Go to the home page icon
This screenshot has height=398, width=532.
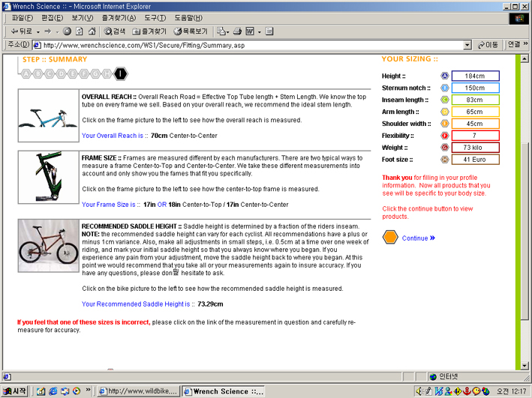point(92,31)
